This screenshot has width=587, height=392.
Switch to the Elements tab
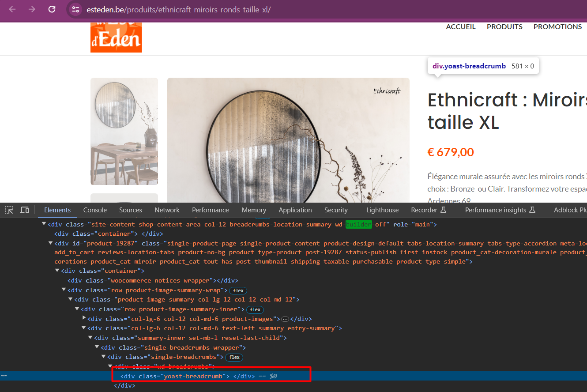click(x=57, y=210)
